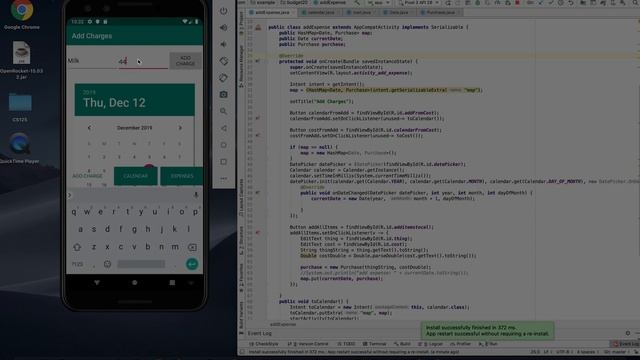Tap the 2019 year label in date picker
This screenshot has height=360, width=640.
tap(89, 92)
